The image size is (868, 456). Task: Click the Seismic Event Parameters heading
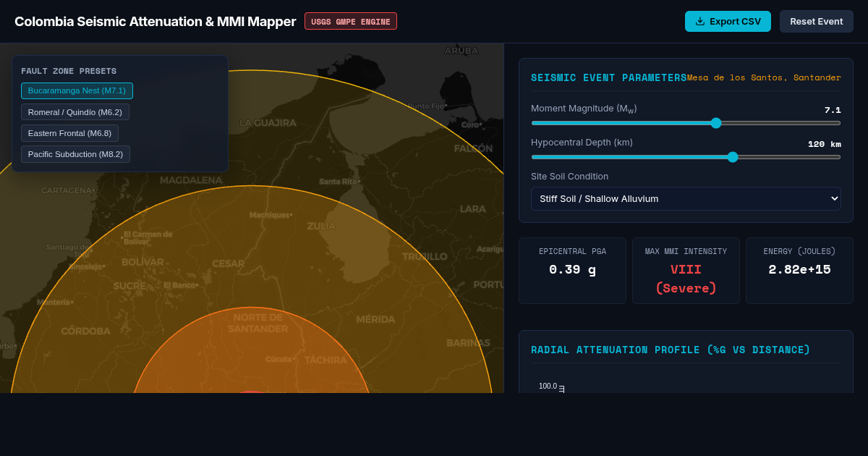click(609, 77)
